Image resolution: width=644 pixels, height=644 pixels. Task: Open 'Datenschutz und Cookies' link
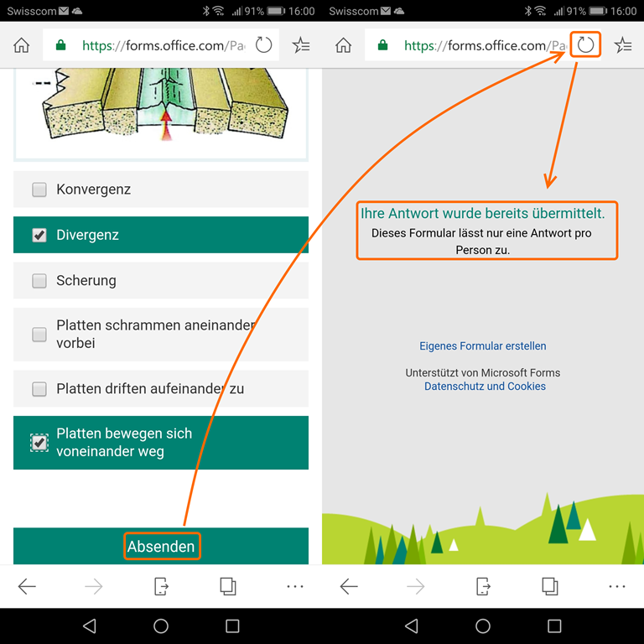[485, 387]
